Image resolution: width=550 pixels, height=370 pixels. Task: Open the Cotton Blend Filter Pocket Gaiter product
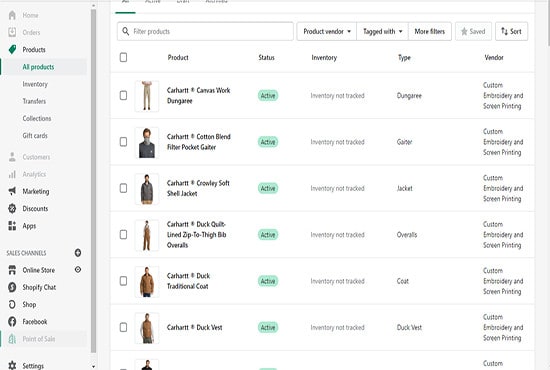199,142
